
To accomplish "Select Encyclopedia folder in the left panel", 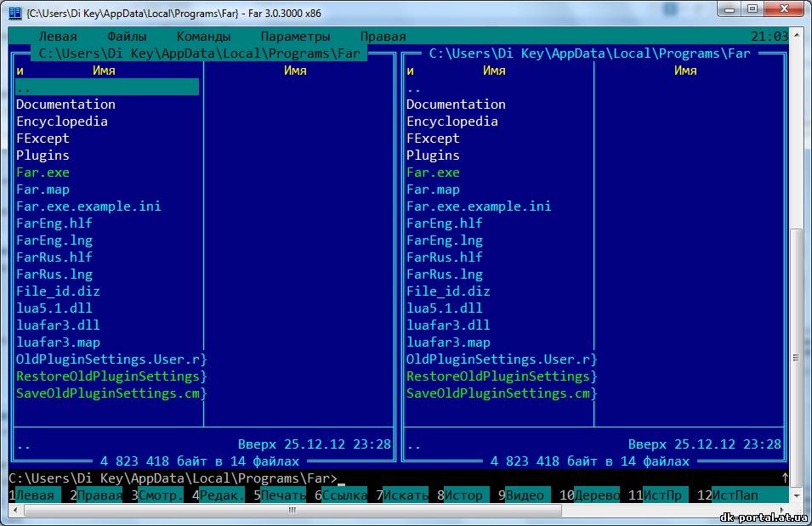I will pos(62,122).
